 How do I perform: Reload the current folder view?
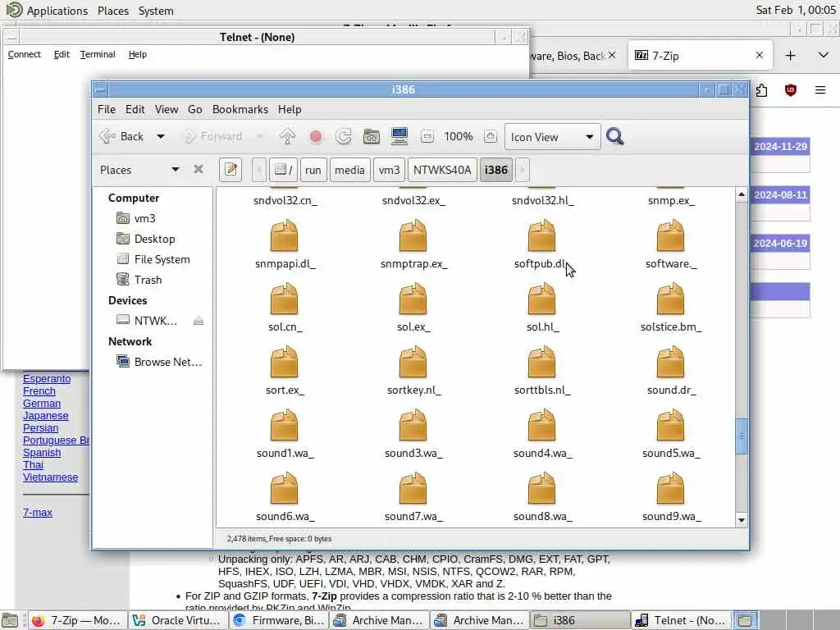click(x=344, y=137)
